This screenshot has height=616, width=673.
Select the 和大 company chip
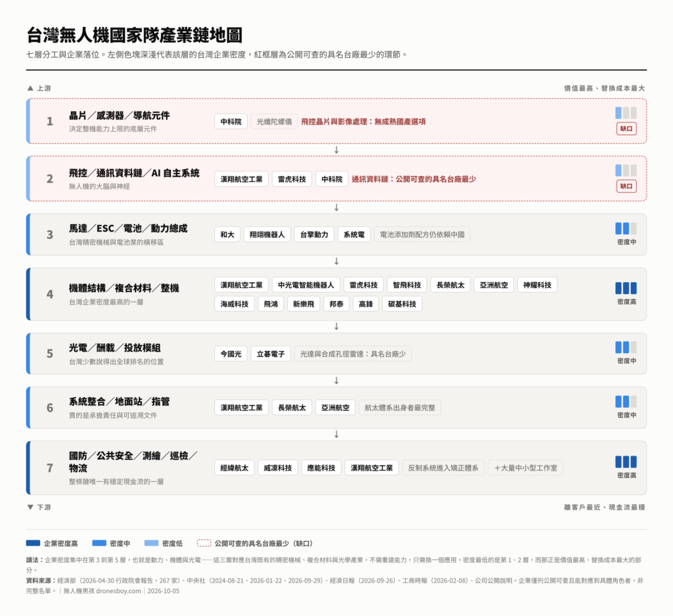click(227, 235)
